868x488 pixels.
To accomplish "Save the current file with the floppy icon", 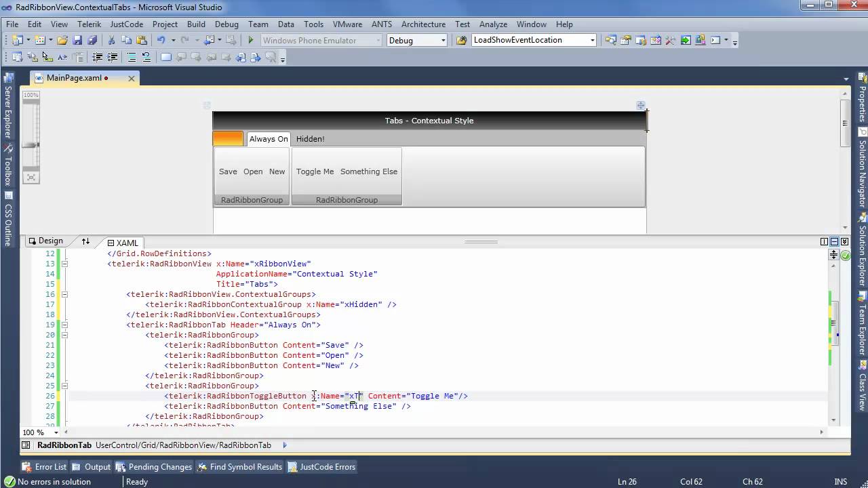I will pyautogui.click(x=77, y=40).
